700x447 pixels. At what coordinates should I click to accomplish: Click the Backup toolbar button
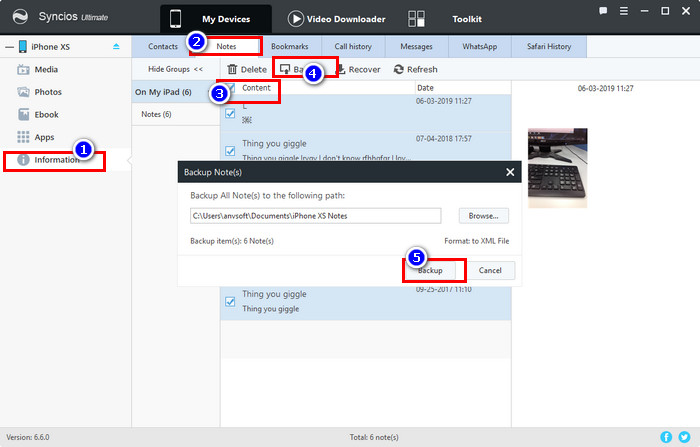(297, 69)
